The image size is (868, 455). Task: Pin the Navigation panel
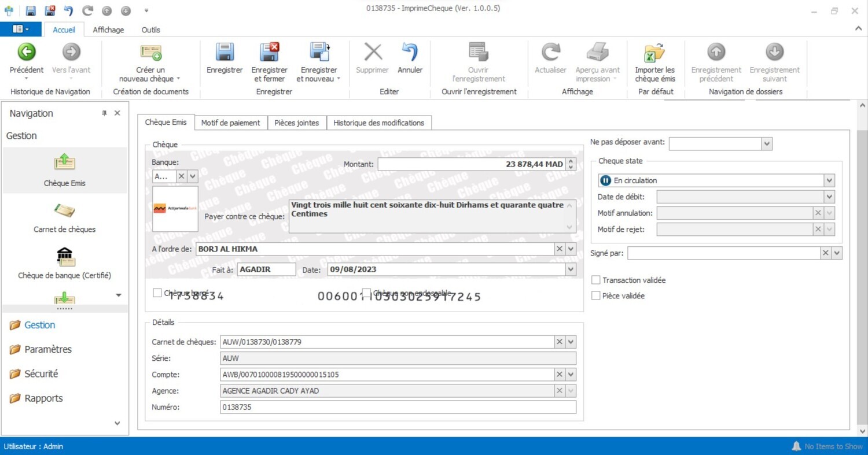tap(104, 113)
